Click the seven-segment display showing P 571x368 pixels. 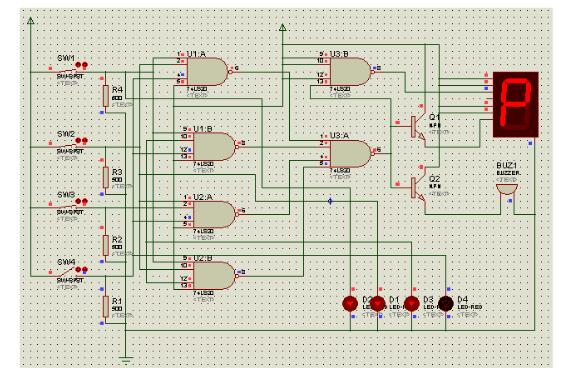click(516, 104)
